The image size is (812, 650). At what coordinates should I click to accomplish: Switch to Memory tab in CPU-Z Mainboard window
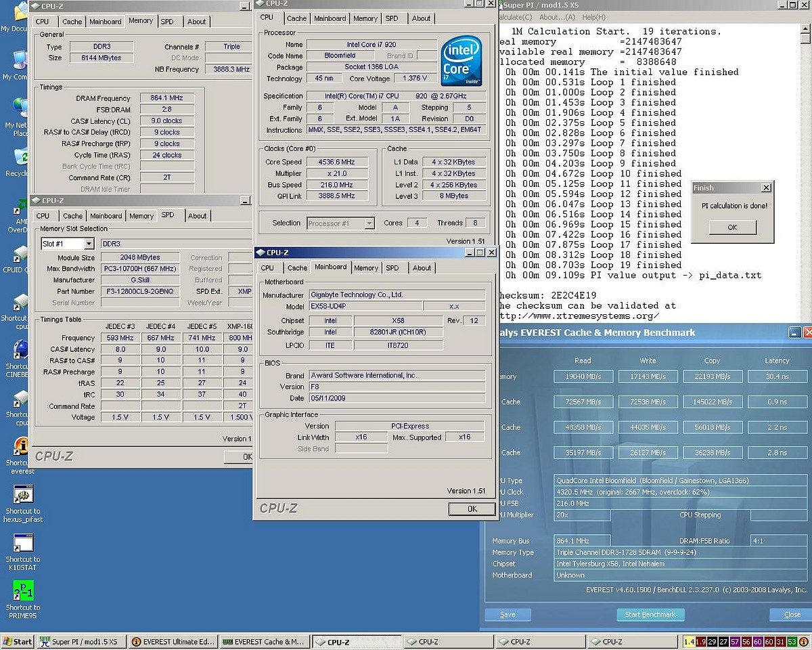[366, 268]
